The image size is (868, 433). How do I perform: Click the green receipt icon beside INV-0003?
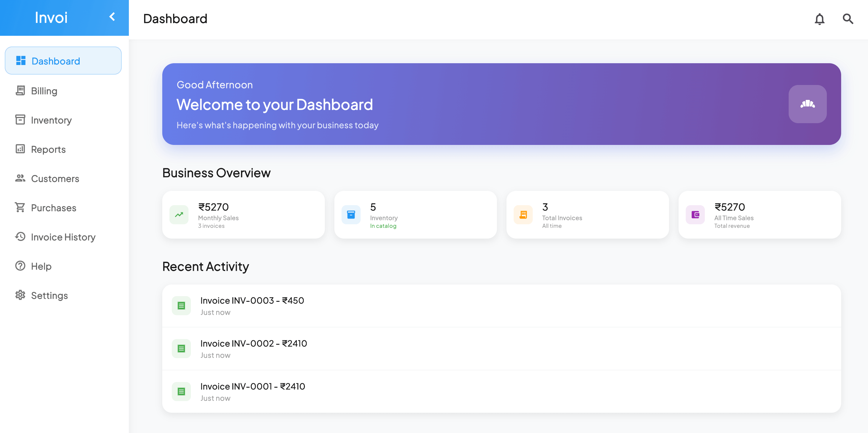point(181,305)
